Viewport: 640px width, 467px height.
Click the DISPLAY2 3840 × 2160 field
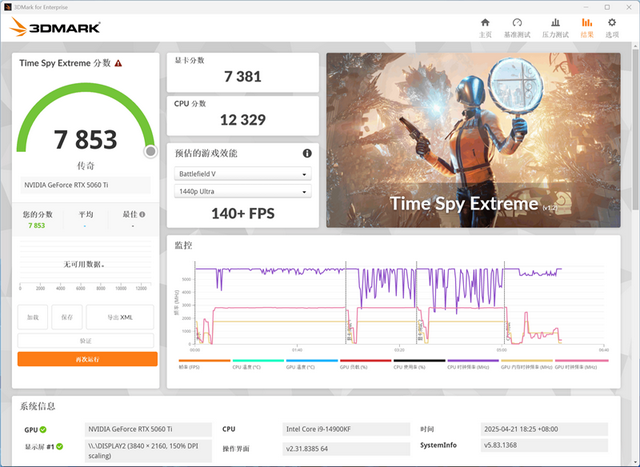(148, 451)
